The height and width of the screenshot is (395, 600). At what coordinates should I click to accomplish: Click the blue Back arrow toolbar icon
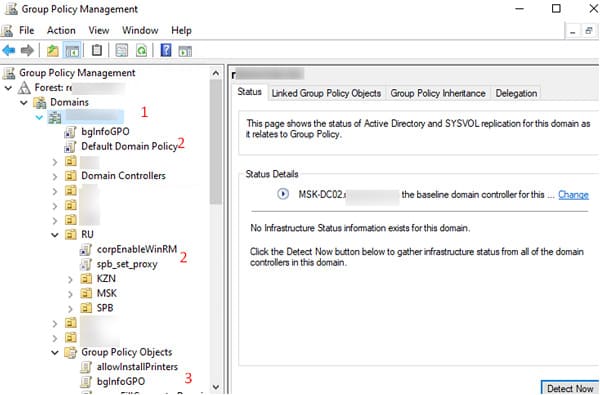tap(9, 50)
